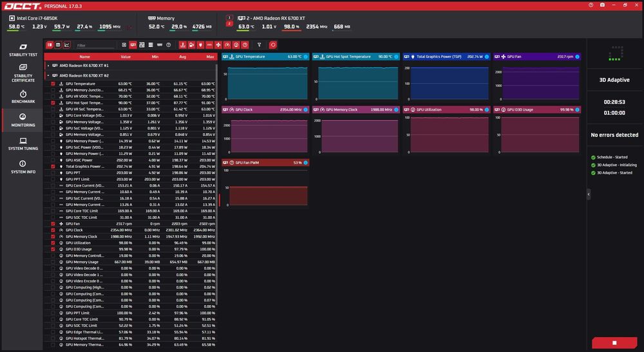Select the Monitoring tab
Viewport: 644px width, 352px height.
coord(23,120)
